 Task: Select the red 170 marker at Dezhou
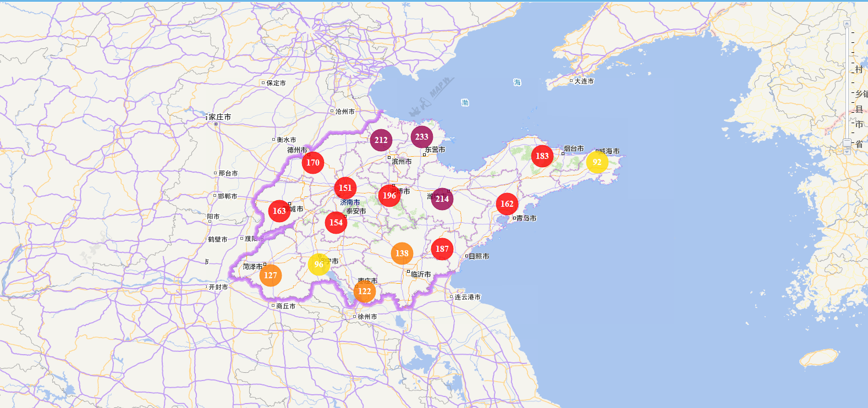(x=313, y=163)
